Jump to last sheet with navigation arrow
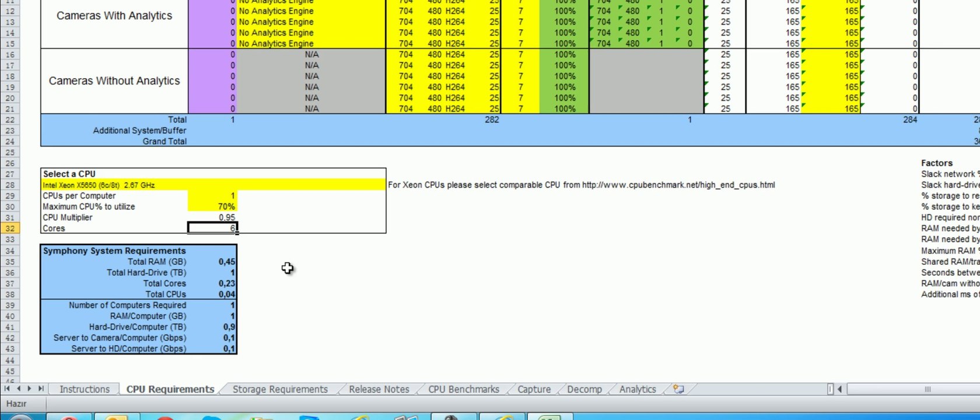 [40, 388]
